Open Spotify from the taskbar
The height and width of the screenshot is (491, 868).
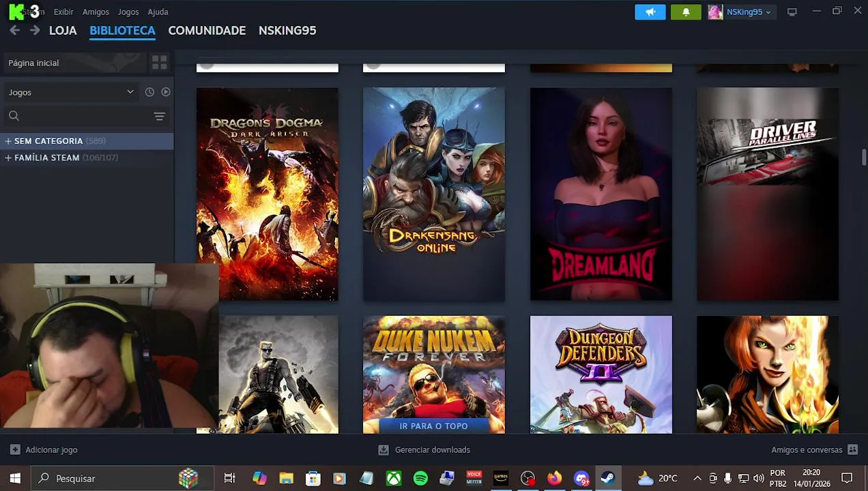(420, 479)
